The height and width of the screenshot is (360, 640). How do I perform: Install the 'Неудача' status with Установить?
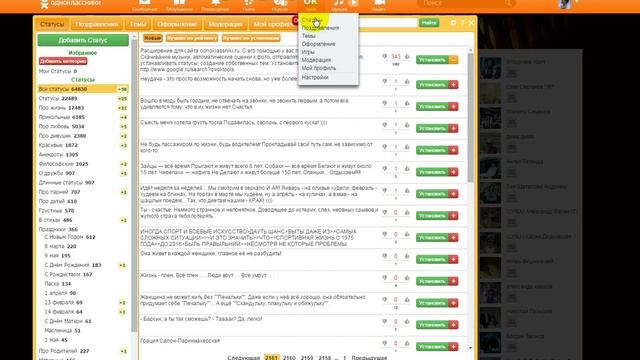point(432,84)
